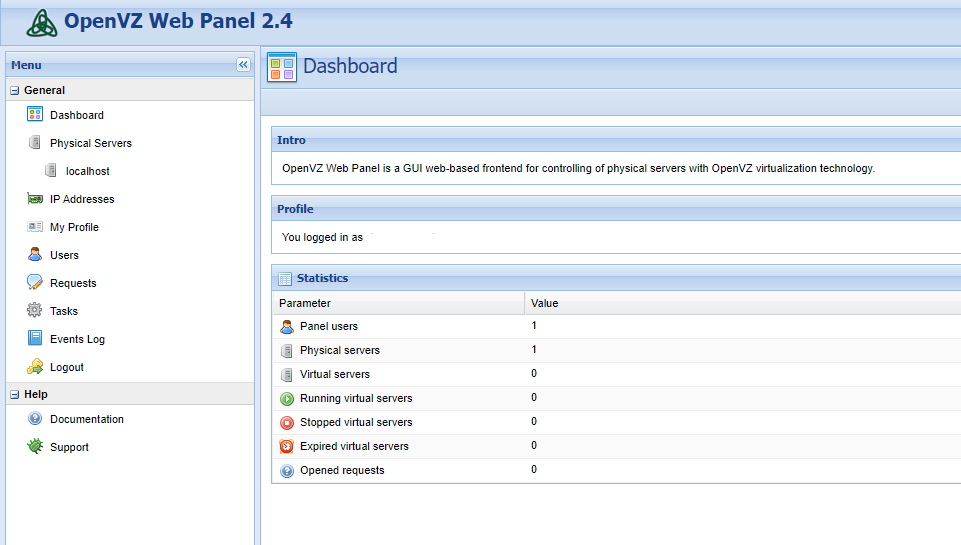Click the Logout key icon
961x545 pixels.
pyautogui.click(x=35, y=367)
